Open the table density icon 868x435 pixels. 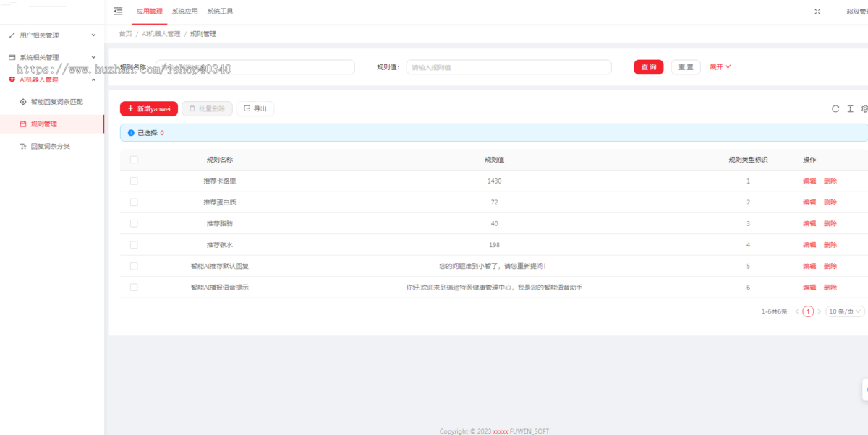[x=851, y=109]
